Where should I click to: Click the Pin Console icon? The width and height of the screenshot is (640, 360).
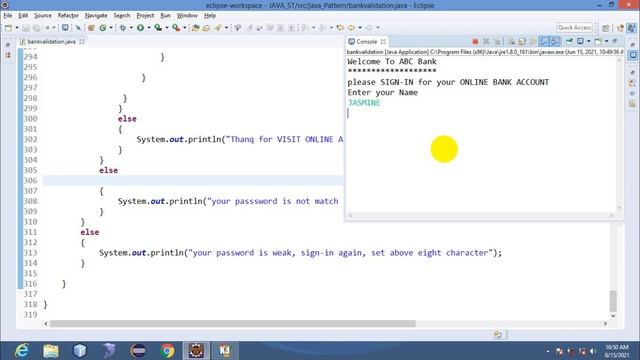569,42
